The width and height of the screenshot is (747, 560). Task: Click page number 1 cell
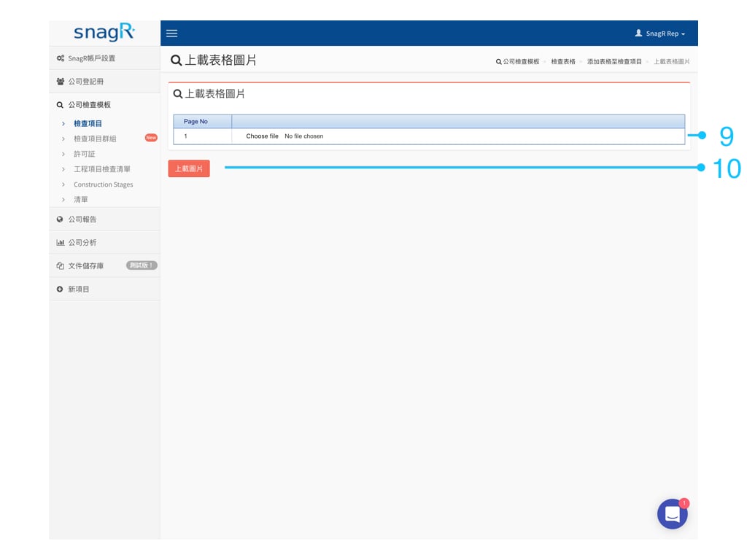tap(203, 136)
